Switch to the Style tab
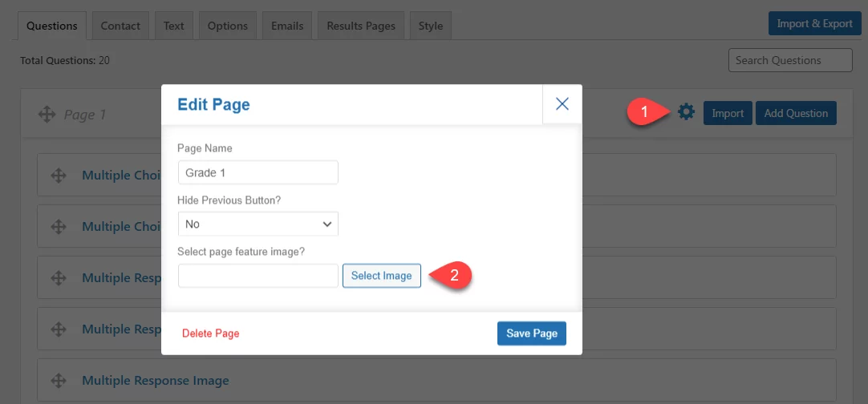 [431, 26]
